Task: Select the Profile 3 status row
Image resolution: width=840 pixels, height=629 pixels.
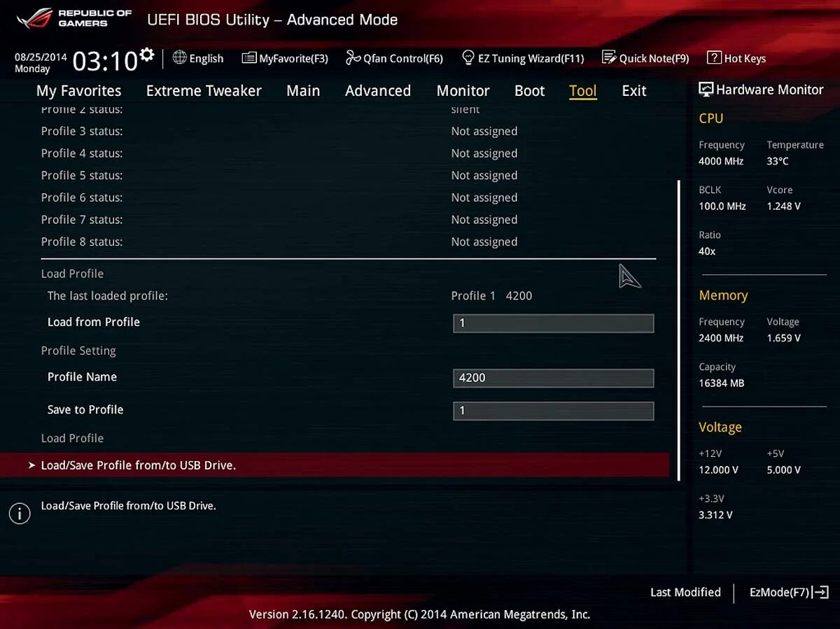Action: pyautogui.click(x=348, y=132)
